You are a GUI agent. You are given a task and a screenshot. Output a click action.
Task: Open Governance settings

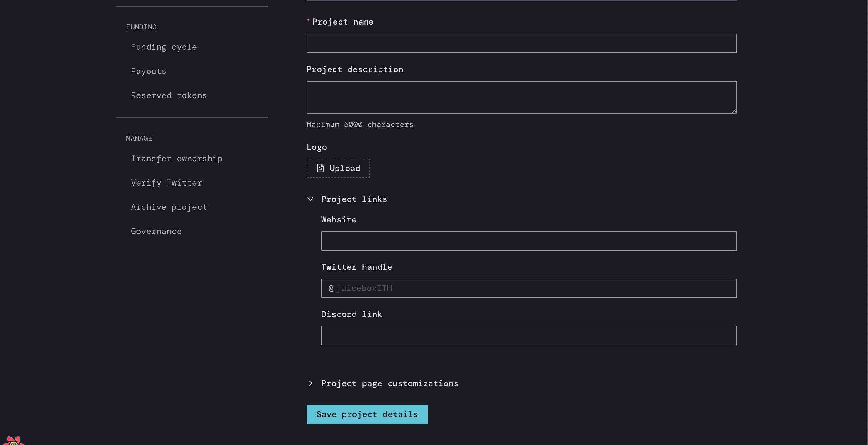pos(156,231)
